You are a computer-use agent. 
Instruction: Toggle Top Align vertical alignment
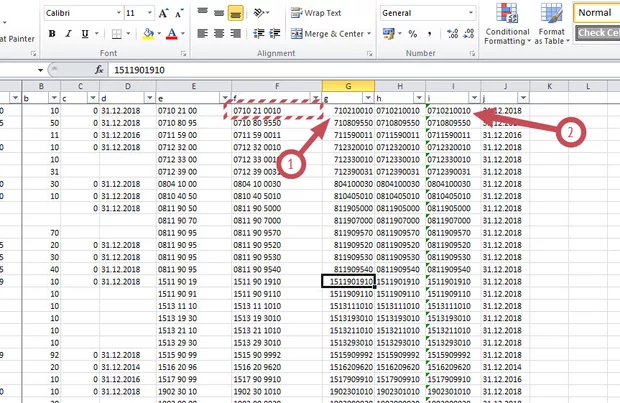[202, 13]
